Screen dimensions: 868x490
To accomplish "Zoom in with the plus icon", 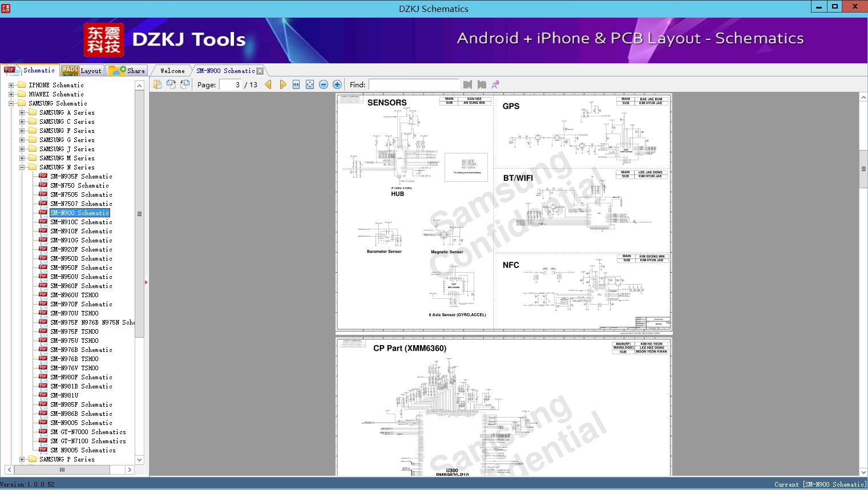I will click(337, 84).
